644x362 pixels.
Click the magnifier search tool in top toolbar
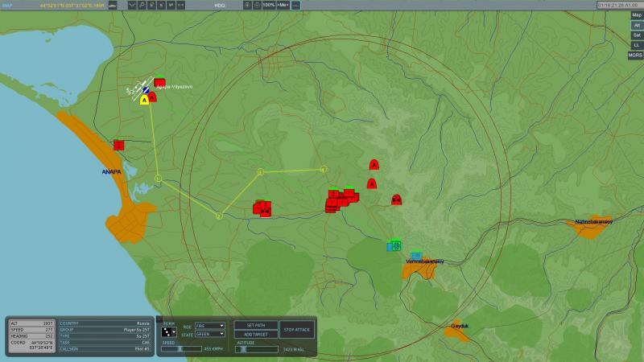142,5
